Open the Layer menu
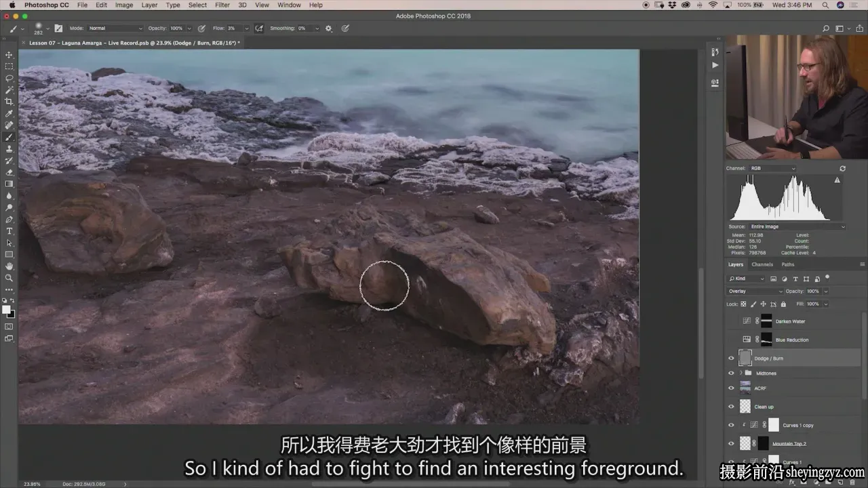This screenshot has width=868, height=488. [x=149, y=5]
